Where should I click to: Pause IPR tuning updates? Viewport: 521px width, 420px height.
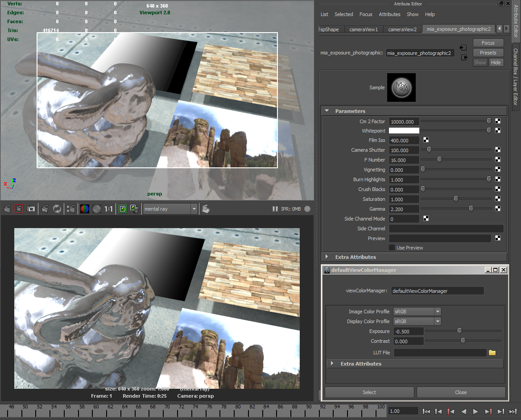pos(275,208)
